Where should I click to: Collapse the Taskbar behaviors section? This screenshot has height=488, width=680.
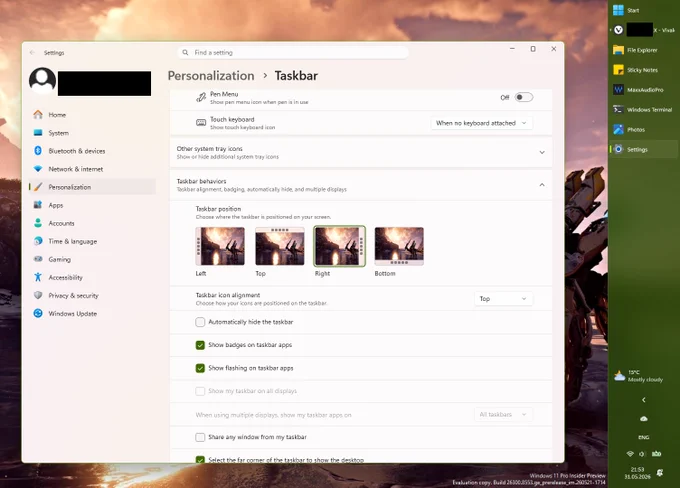[361, 185]
